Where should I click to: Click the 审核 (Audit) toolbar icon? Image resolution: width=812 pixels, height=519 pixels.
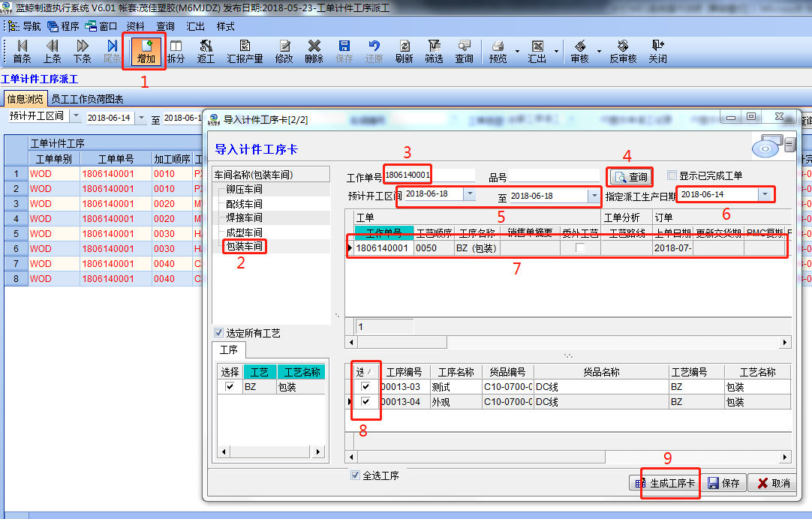(579, 51)
